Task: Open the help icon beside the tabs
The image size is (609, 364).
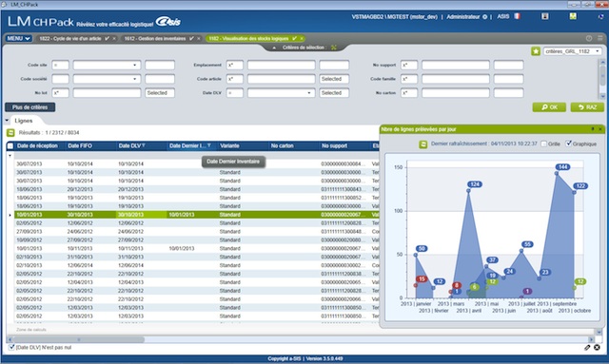Action: click(x=589, y=38)
